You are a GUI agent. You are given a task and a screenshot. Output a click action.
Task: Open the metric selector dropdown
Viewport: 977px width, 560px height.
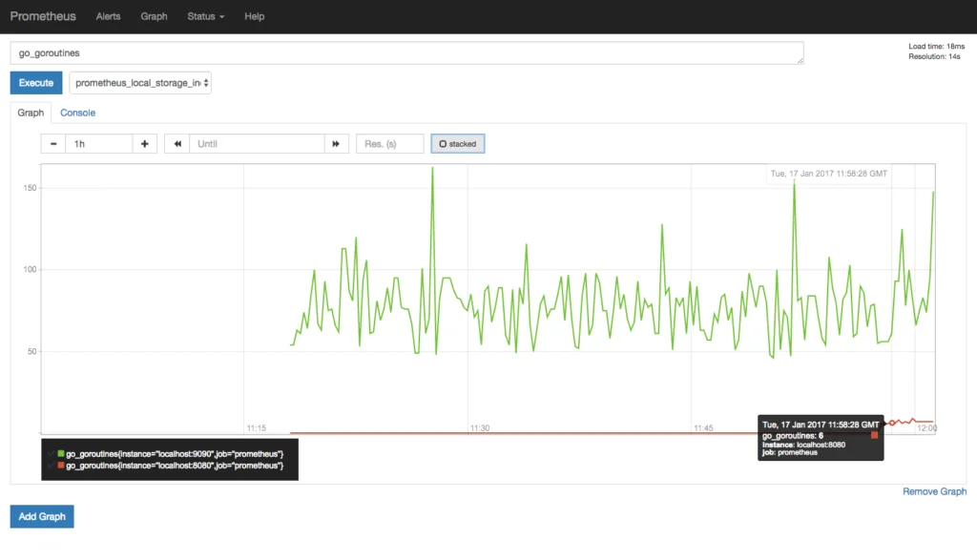[x=140, y=83]
